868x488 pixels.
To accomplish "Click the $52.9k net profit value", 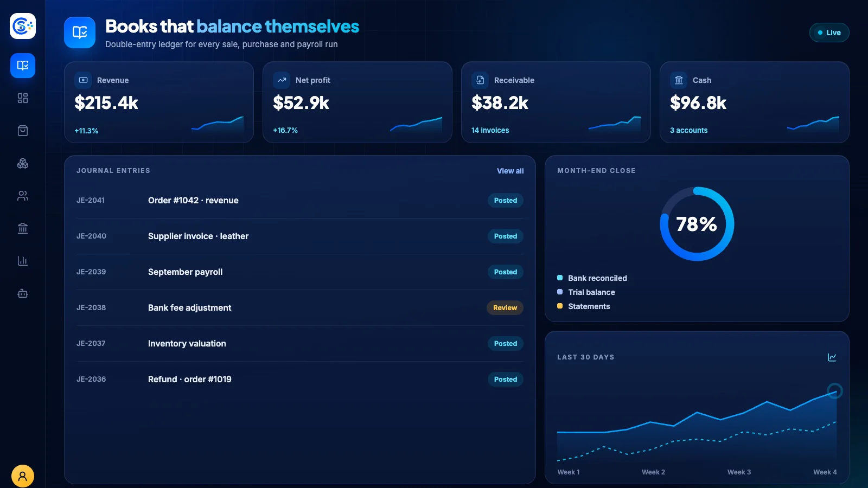I will (x=301, y=102).
